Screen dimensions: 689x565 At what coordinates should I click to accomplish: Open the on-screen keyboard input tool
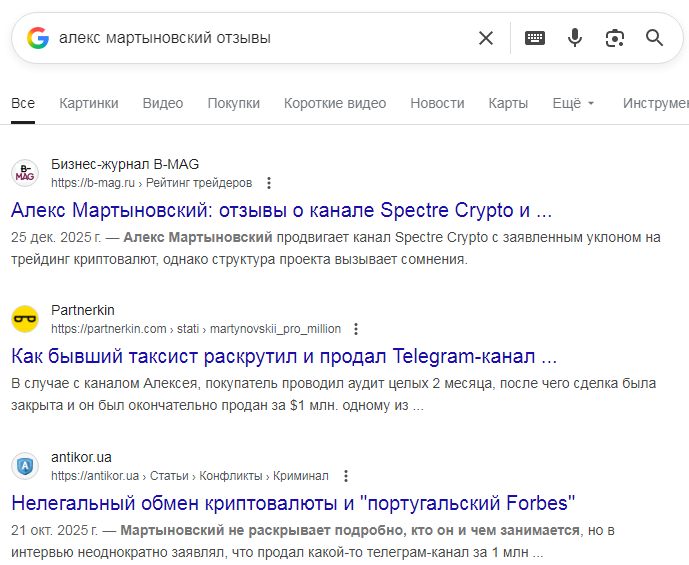click(x=535, y=38)
